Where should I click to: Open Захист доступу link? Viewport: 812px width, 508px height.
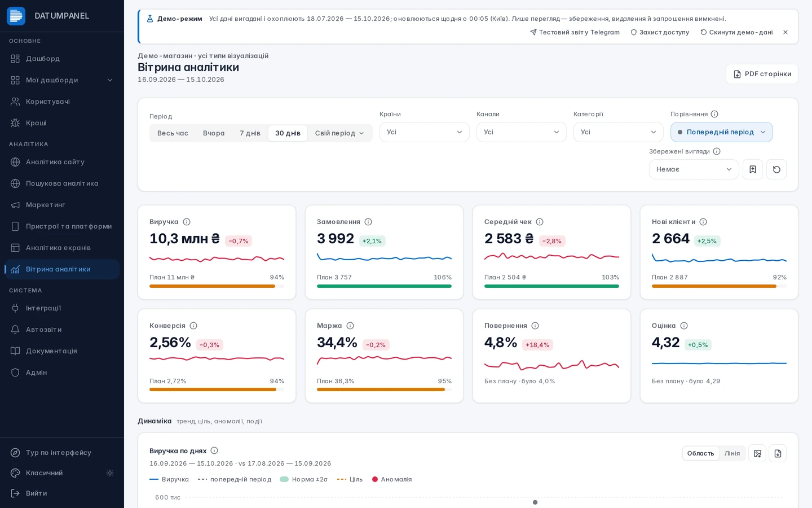[660, 32]
